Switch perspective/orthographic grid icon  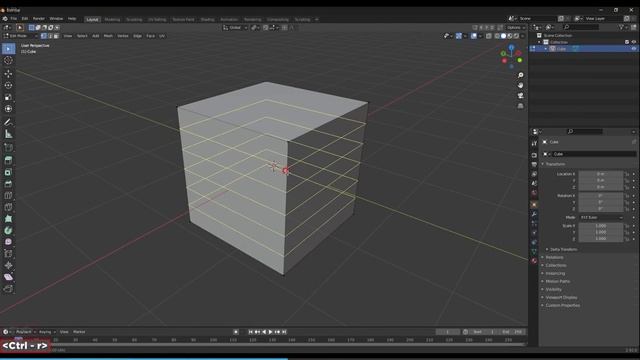[x=520, y=106]
